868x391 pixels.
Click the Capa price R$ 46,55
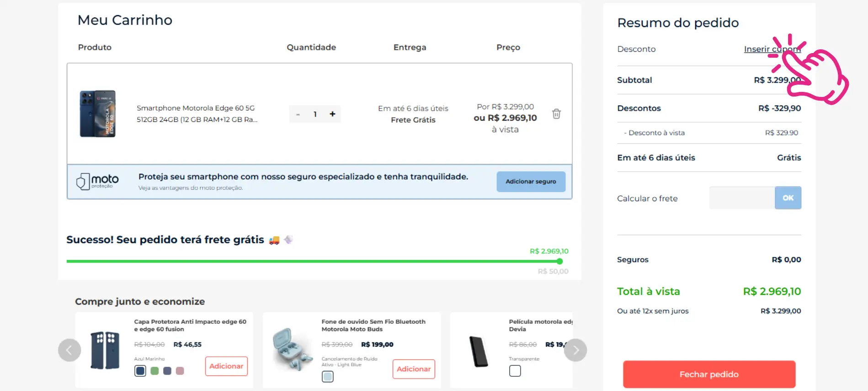coord(187,344)
